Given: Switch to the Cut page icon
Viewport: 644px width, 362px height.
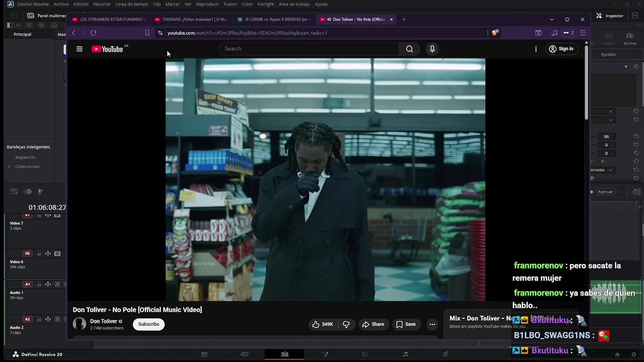Looking at the screenshot, I should (x=245, y=354).
